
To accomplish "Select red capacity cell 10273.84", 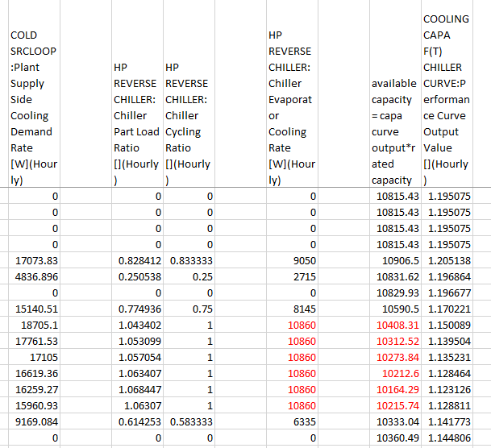I will tap(395, 357).
